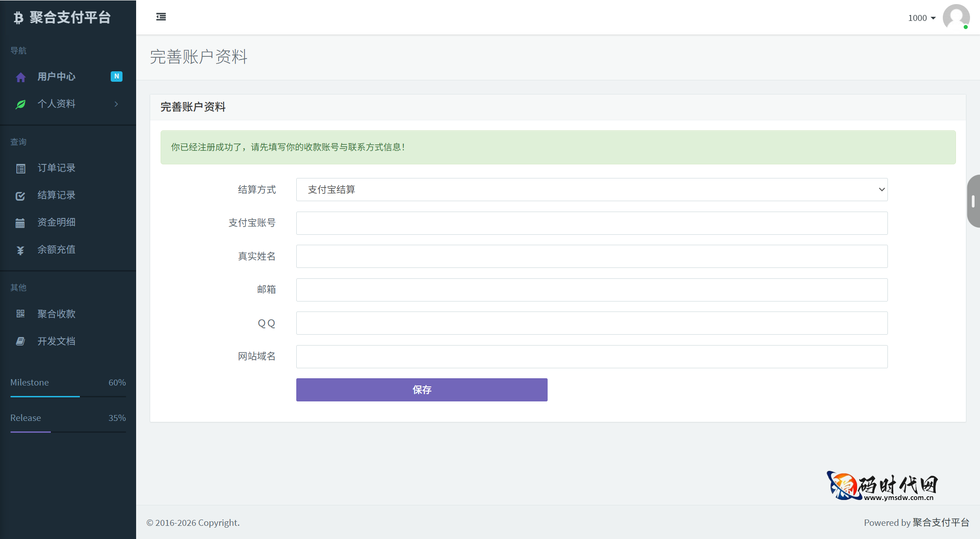This screenshot has width=980, height=539.
Task: Focus the 网站域名 text field
Action: click(x=592, y=356)
